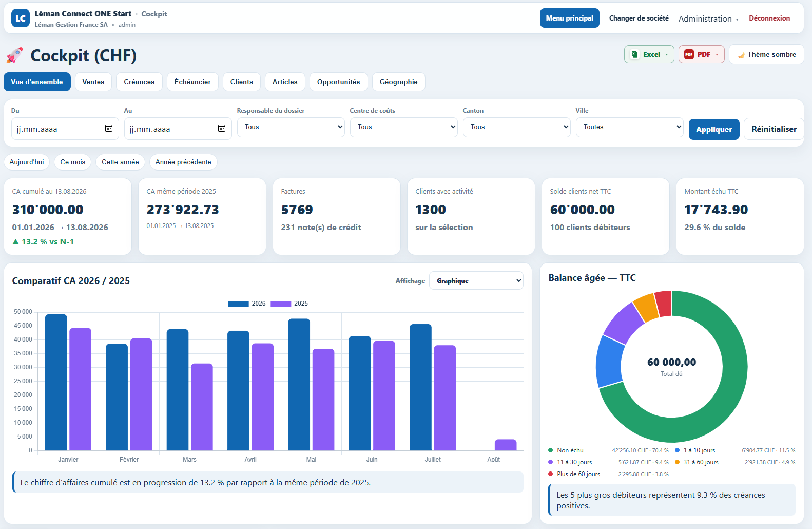Open the calendar picker in Du field

click(x=109, y=128)
